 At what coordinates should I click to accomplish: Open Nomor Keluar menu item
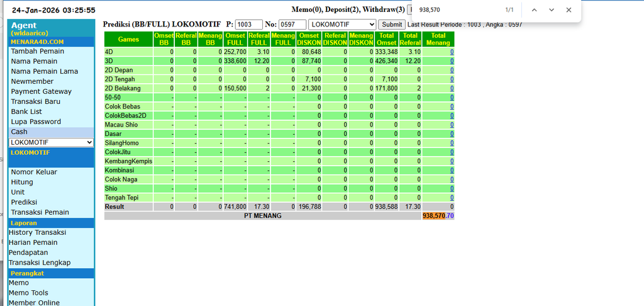(x=34, y=172)
